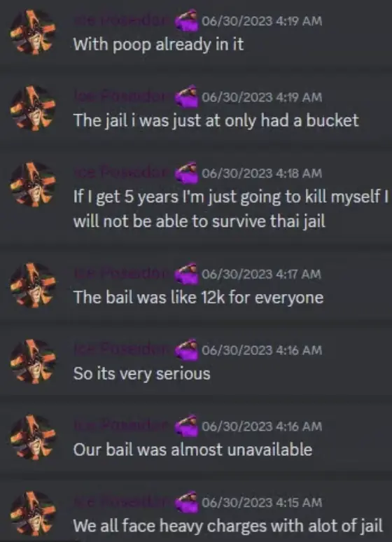Click message "Our bail was almost unavailable"
392x542 pixels.
coord(192,450)
